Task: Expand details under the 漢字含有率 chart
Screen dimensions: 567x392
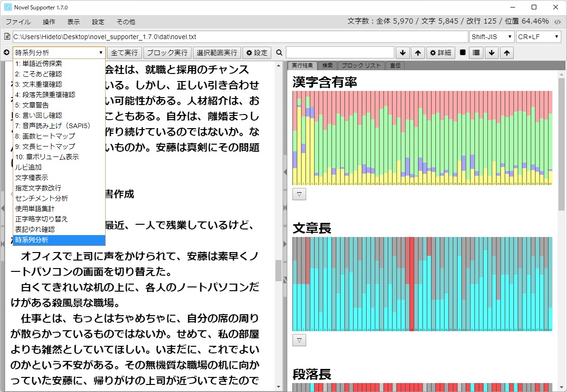Action: 299,194
